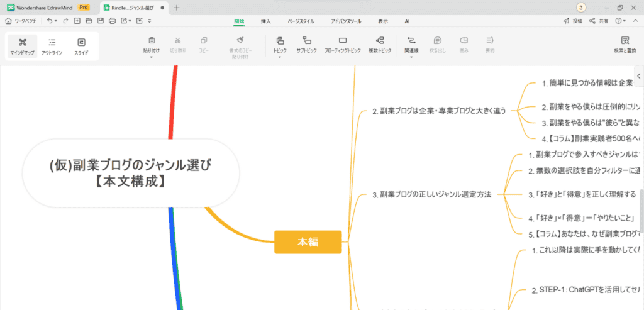
Task: Select topic 3. 副業ブログの正しいジャンル選定方法
Action: pos(431,195)
